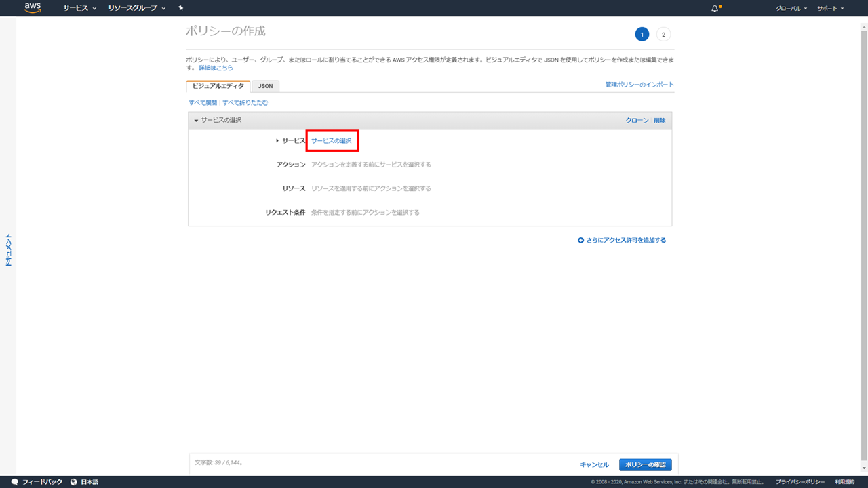
Task: Click the AWS logo home icon
Action: (x=33, y=8)
